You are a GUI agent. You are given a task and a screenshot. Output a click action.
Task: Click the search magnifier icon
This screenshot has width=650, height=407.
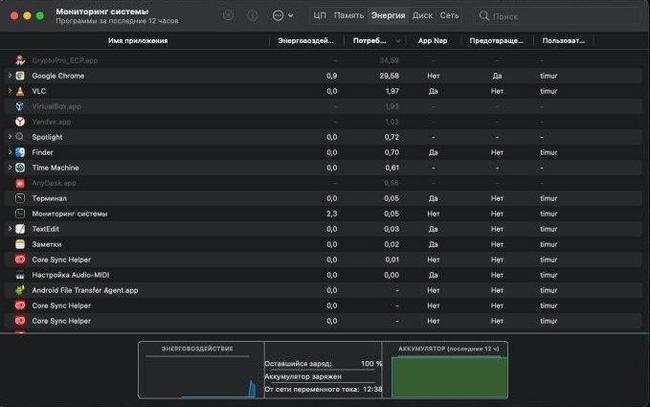point(485,16)
